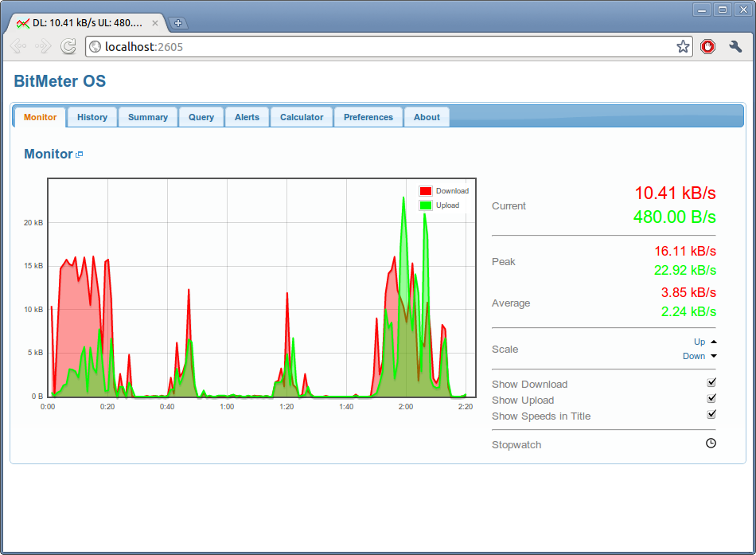Click the peak upload value 22.92 kB/s

click(x=685, y=270)
